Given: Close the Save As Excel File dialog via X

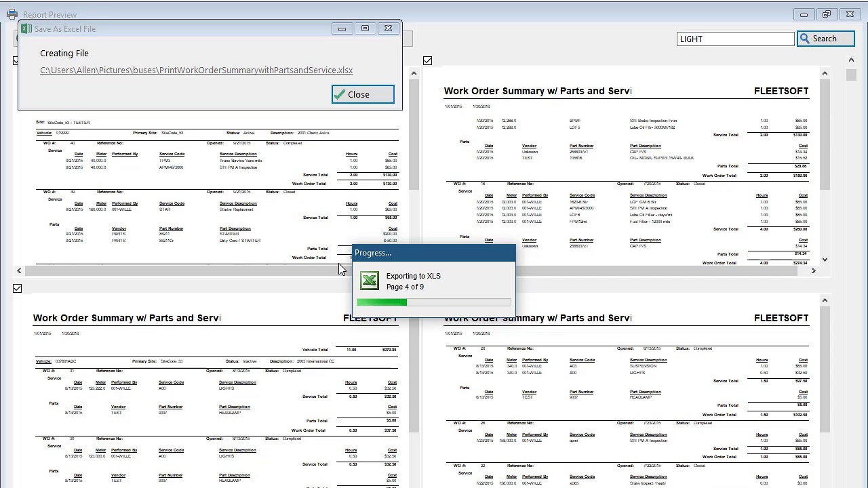Looking at the screenshot, I should pos(388,28).
